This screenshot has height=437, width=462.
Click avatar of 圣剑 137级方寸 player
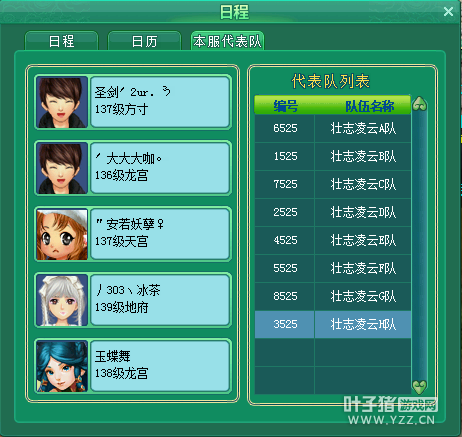coord(62,102)
